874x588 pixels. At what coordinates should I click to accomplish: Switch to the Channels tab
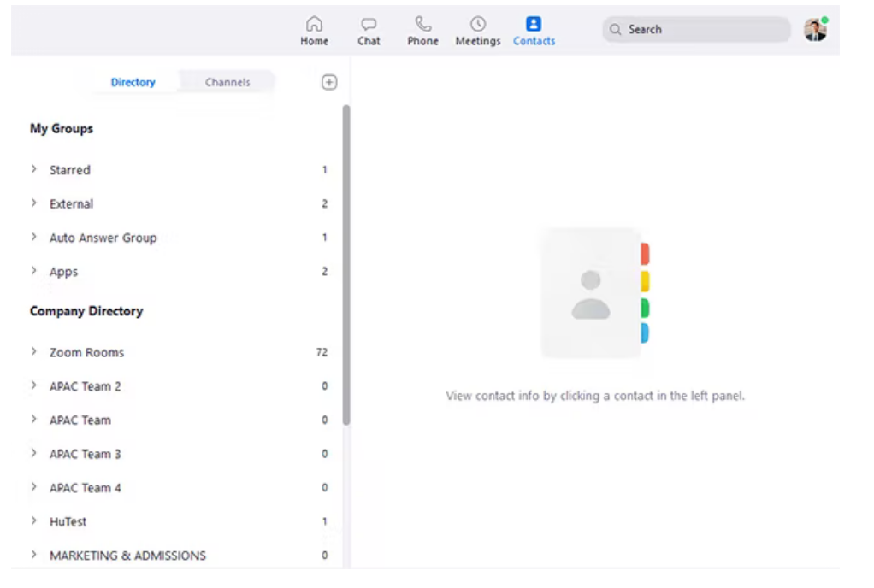227,82
